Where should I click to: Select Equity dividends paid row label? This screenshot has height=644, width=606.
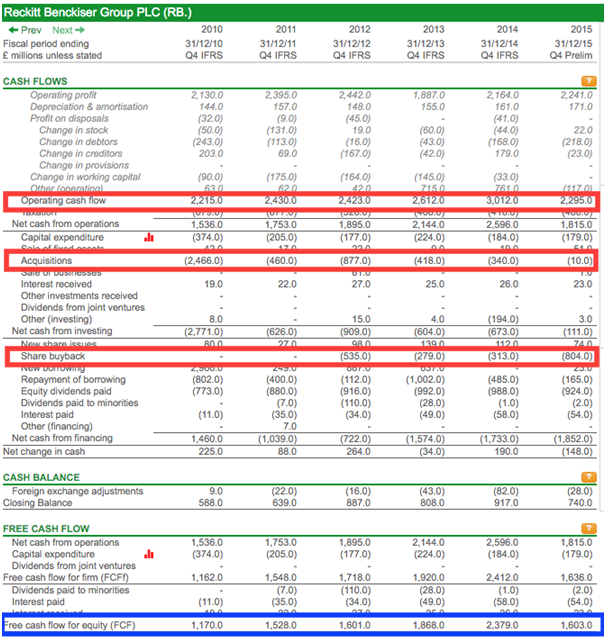pos(66,391)
